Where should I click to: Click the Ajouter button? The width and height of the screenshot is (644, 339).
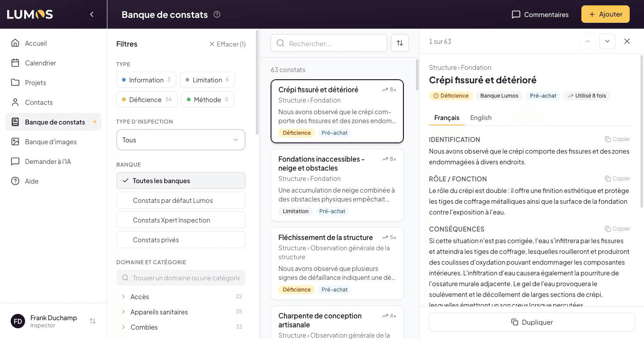pos(606,14)
